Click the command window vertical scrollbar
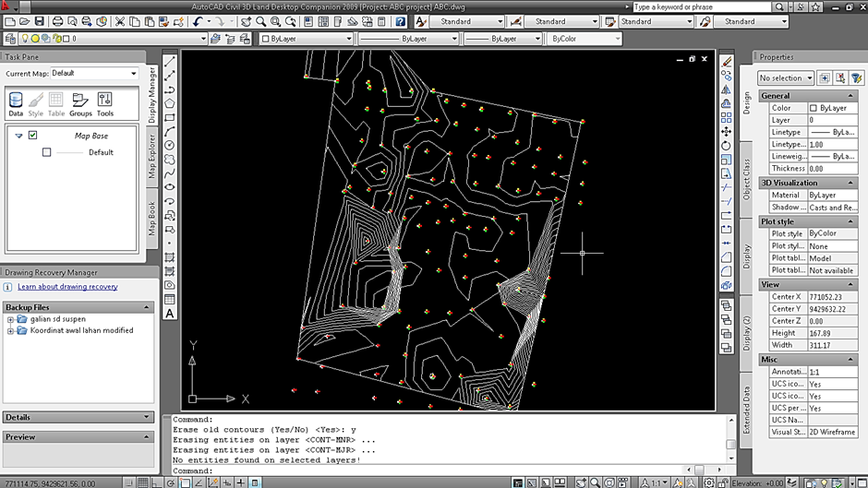Viewport: 868px width, 488px height. pyautogui.click(x=731, y=440)
